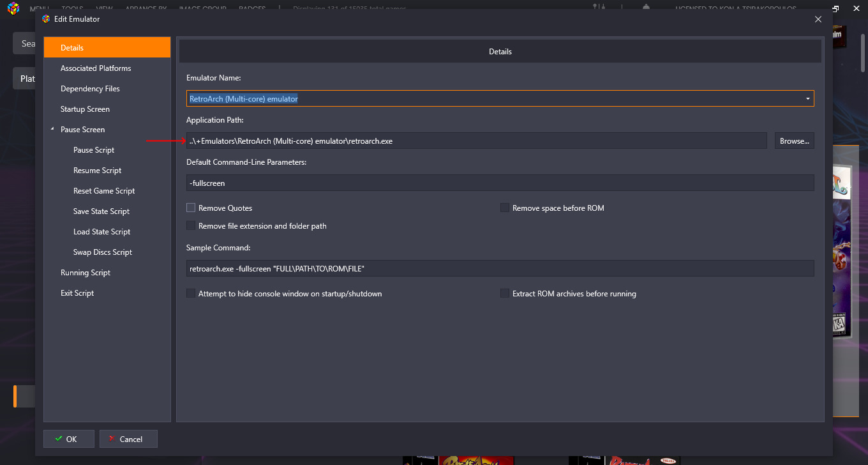Restore down the main LaunchBox window

[836, 8]
